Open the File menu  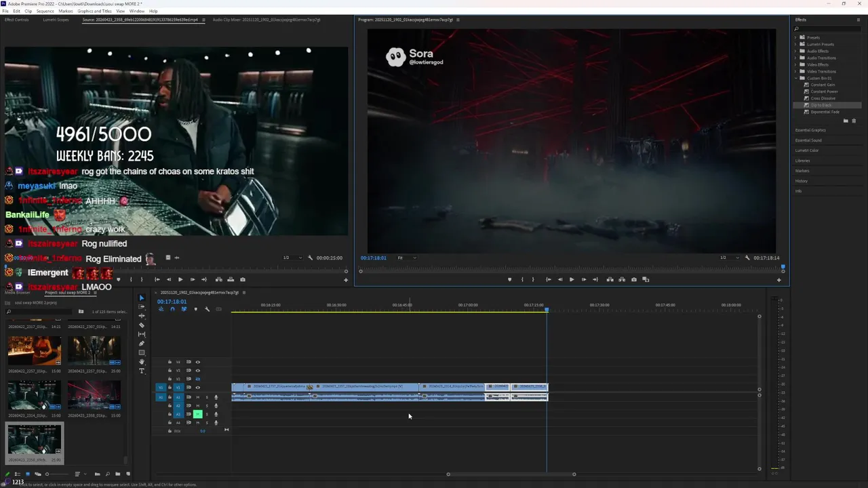tap(5, 11)
